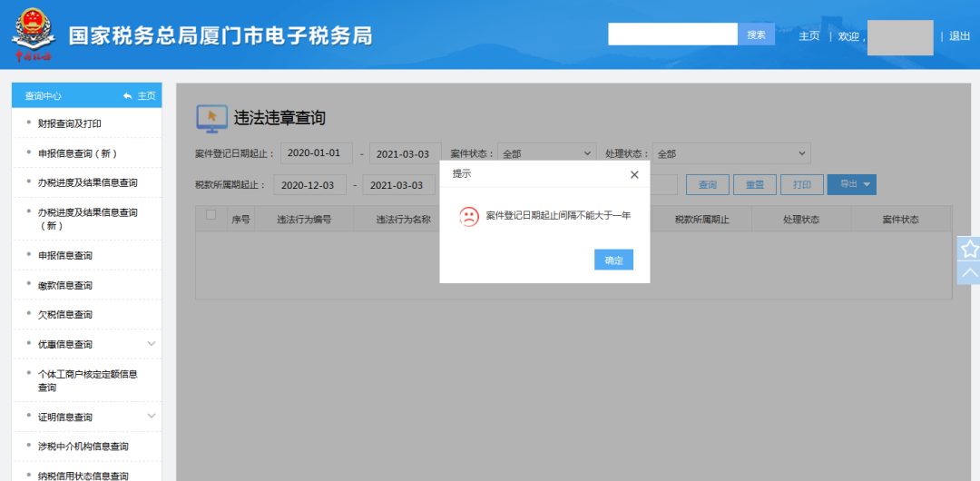Open 涉税中介机构信息查询 in sidebar
The width and height of the screenshot is (980, 481).
(83, 447)
